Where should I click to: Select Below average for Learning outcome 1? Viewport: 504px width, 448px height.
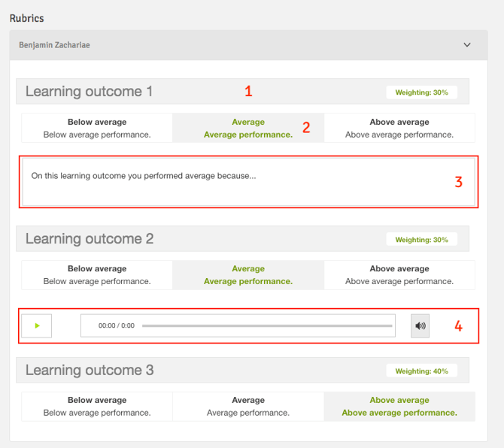tap(97, 128)
